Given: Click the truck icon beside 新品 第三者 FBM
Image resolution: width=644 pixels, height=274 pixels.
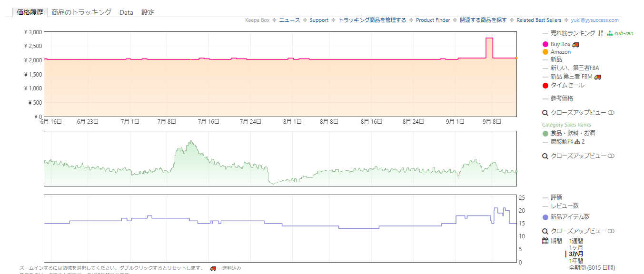Looking at the screenshot, I should coord(598,77).
